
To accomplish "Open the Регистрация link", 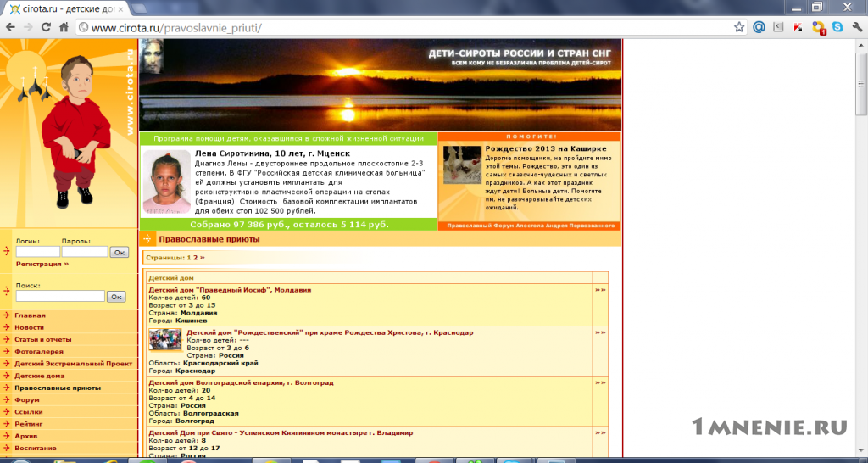I will (42, 265).
